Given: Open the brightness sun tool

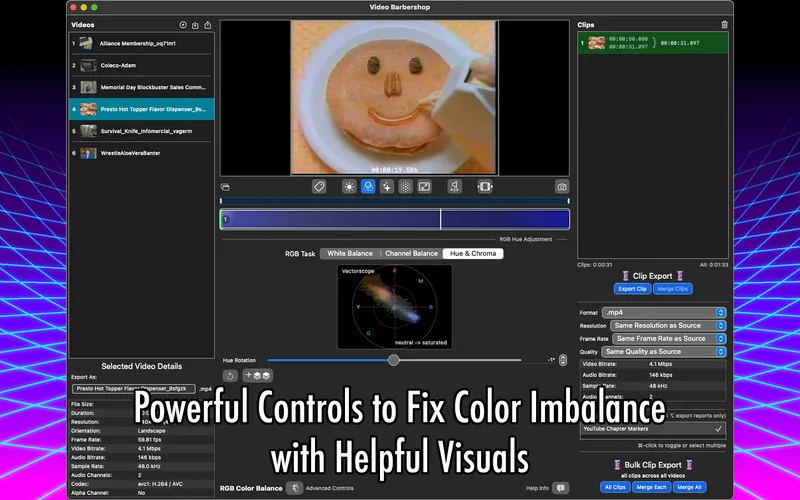Looking at the screenshot, I should pyautogui.click(x=349, y=187).
